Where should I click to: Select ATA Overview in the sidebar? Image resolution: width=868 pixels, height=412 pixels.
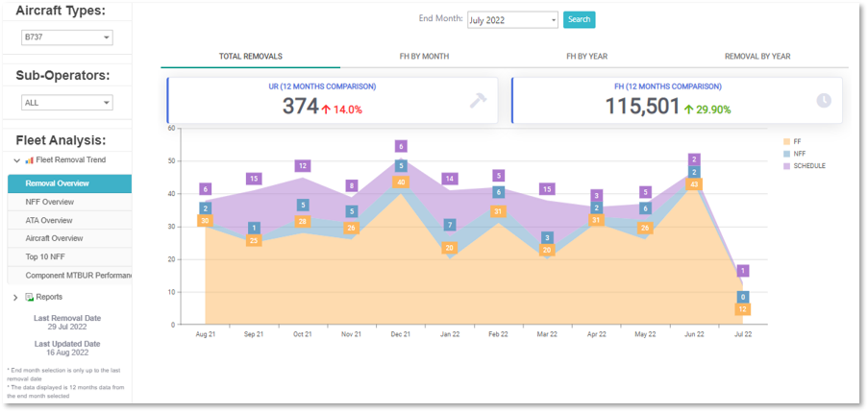click(x=48, y=220)
